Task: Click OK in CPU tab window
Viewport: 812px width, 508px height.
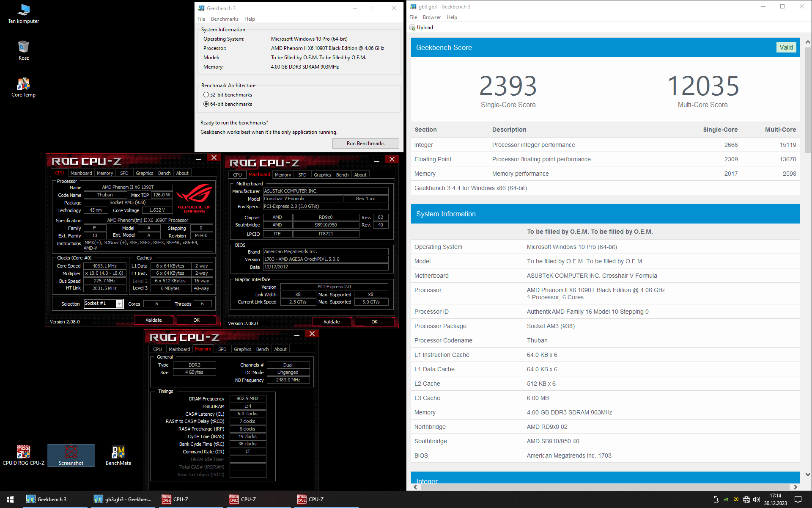Action: (x=196, y=320)
